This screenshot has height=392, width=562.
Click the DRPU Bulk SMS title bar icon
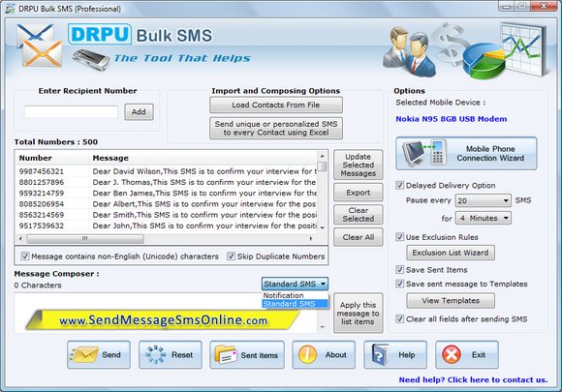click(10, 9)
